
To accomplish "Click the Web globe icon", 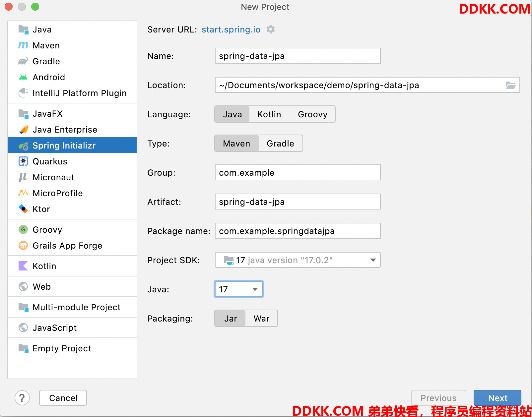I will pos(23,286).
